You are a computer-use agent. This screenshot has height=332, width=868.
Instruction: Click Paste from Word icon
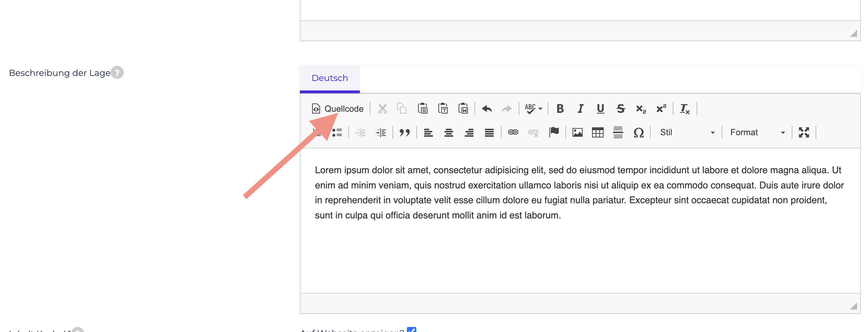pos(463,108)
